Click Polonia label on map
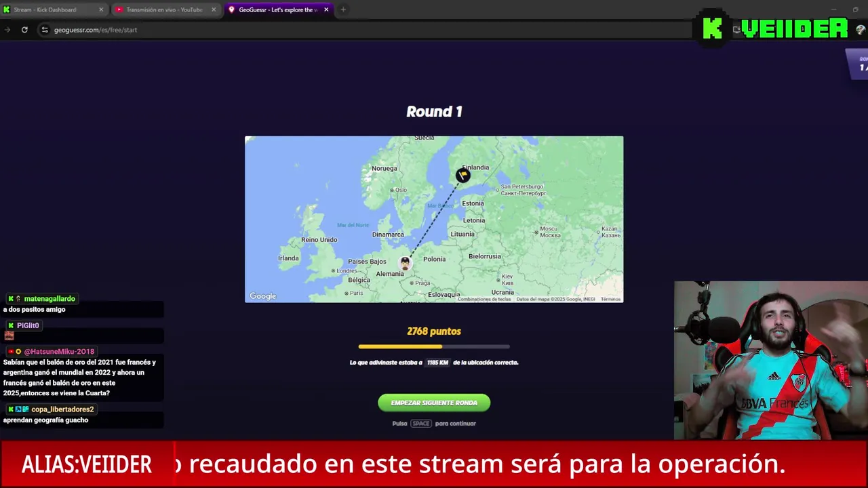Screen dimensions: 868x488 [x=435, y=259]
